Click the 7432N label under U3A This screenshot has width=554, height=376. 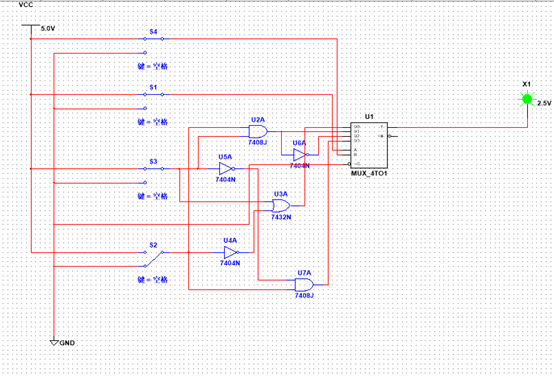(x=281, y=217)
